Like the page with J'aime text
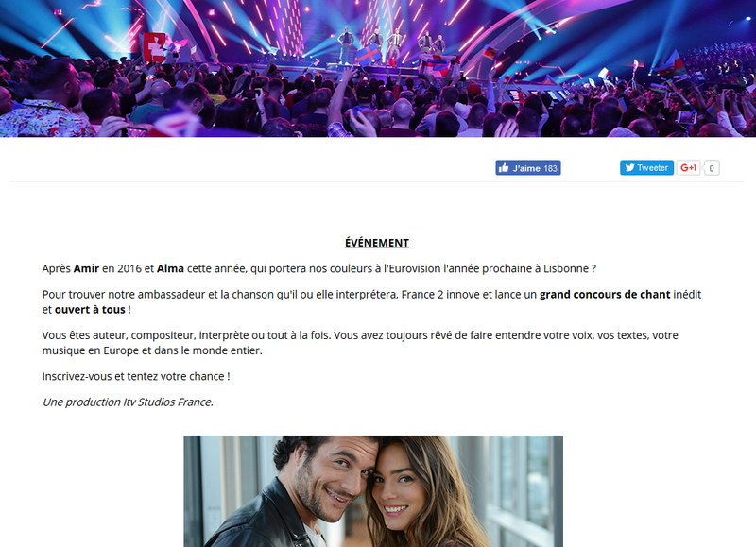Viewport: 756px width, 547px height. tap(526, 168)
